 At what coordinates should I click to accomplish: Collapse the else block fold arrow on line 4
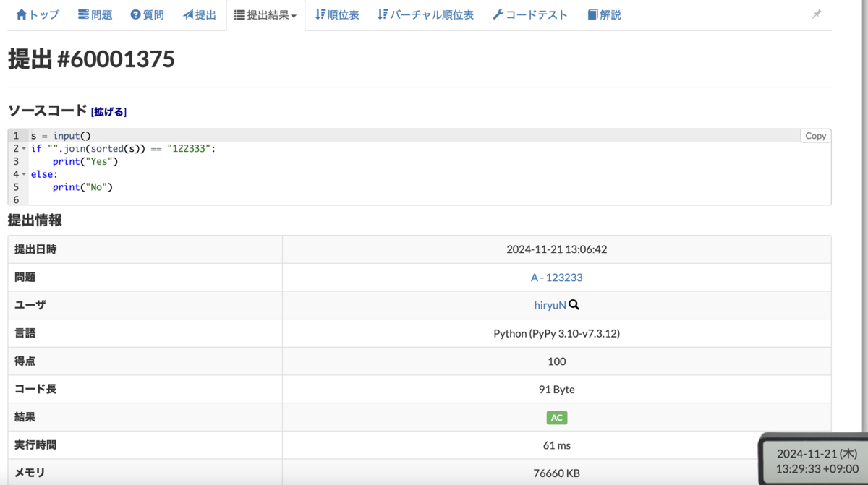pos(24,174)
